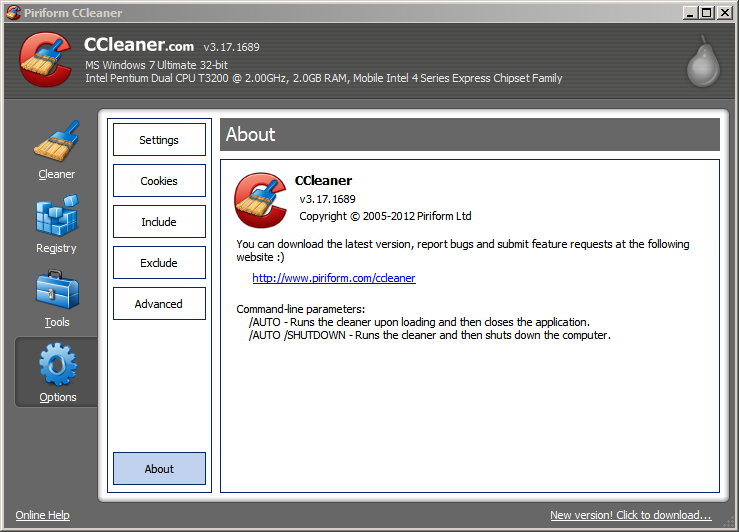Open the Exclude options page
Image resolution: width=739 pixels, height=532 pixels.
click(159, 262)
